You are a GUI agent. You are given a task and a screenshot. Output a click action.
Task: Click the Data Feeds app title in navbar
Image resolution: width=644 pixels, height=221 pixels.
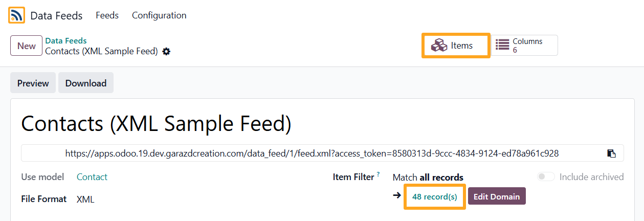pyautogui.click(x=56, y=16)
